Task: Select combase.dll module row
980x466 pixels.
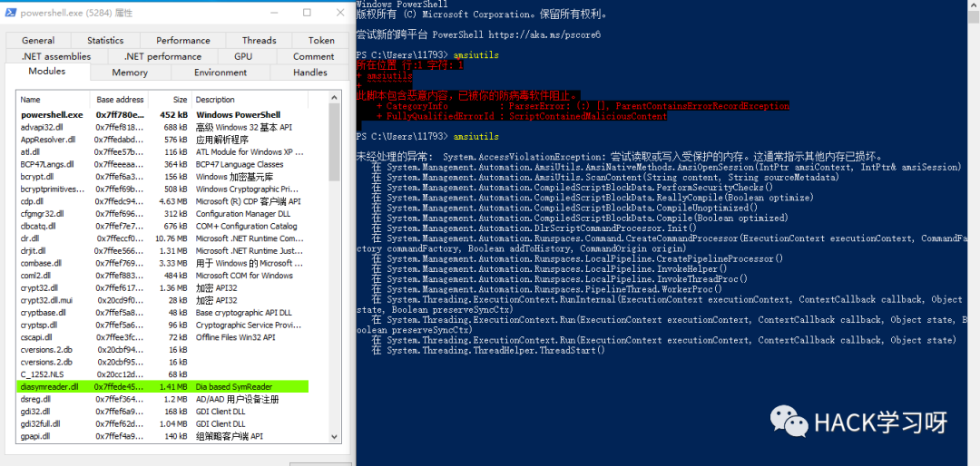Action: [162, 264]
